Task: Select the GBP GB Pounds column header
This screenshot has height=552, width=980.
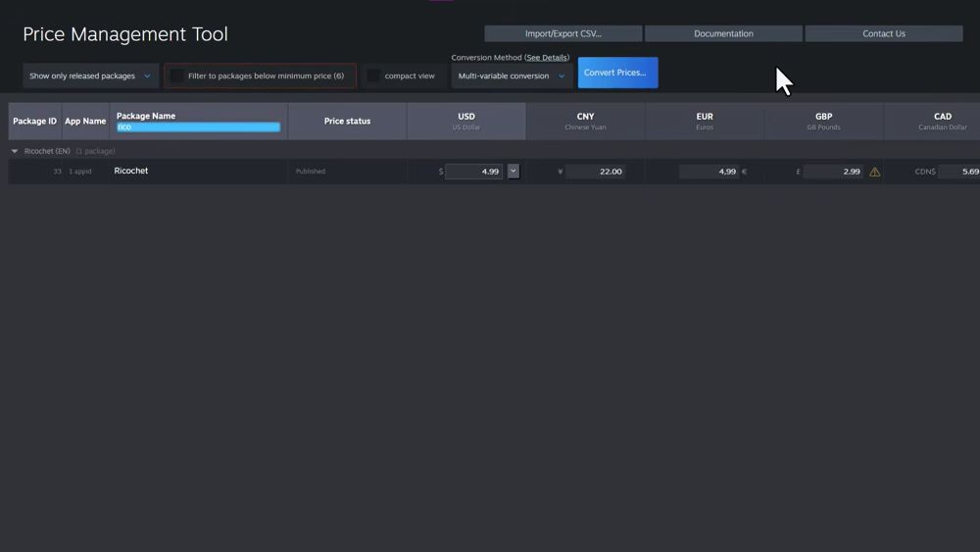Action: coord(824,122)
